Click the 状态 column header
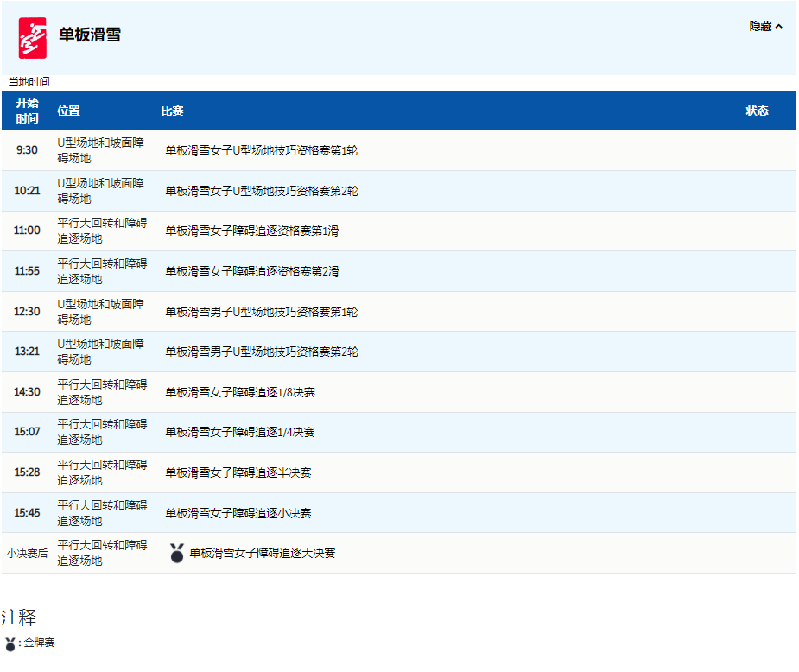This screenshot has height=672, width=799. (757, 111)
